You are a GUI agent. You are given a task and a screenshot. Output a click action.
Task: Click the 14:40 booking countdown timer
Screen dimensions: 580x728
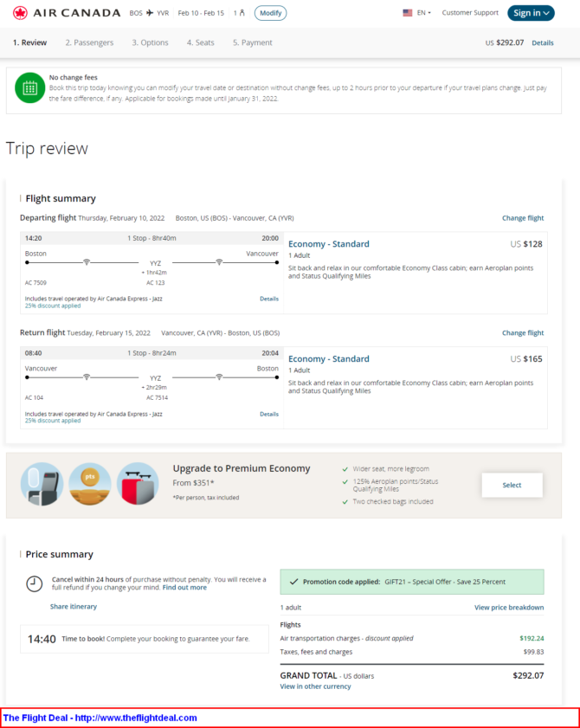click(42, 640)
